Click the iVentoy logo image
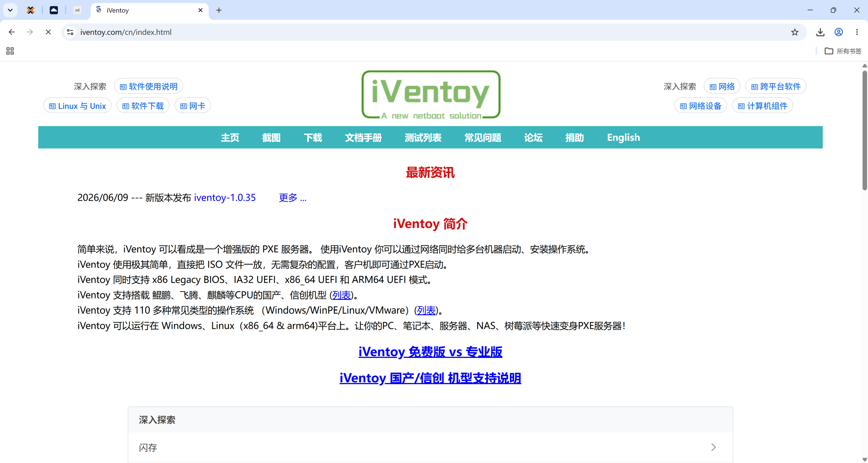 [x=431, y=94]
